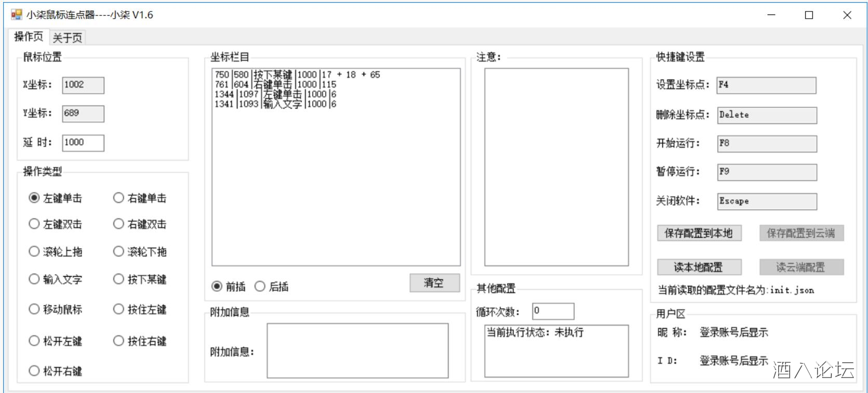Click the 开始运行 hotkey field showing F8
868x393 pixels.
click(x=766, y=143)
